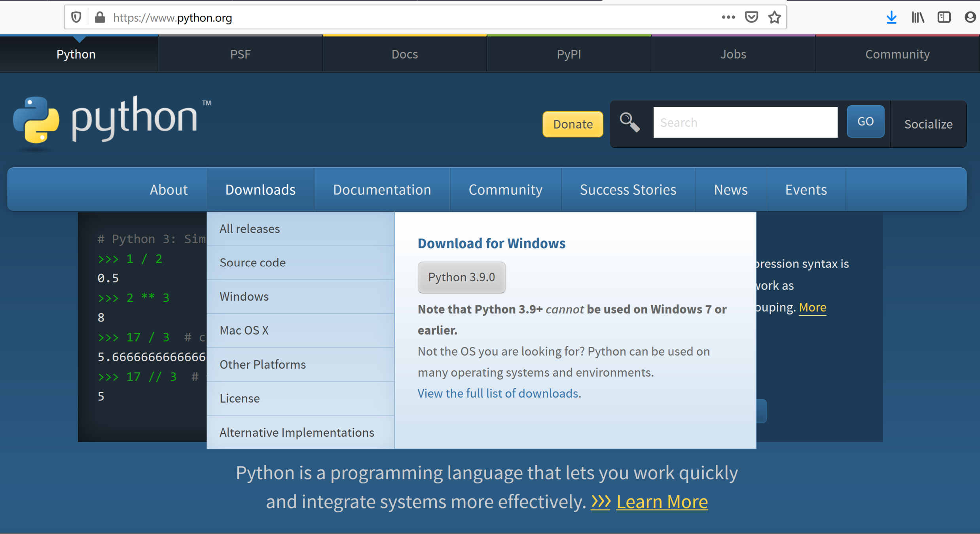Open View the full list of downloads link

pyautogui.click(x=498, y=393)
